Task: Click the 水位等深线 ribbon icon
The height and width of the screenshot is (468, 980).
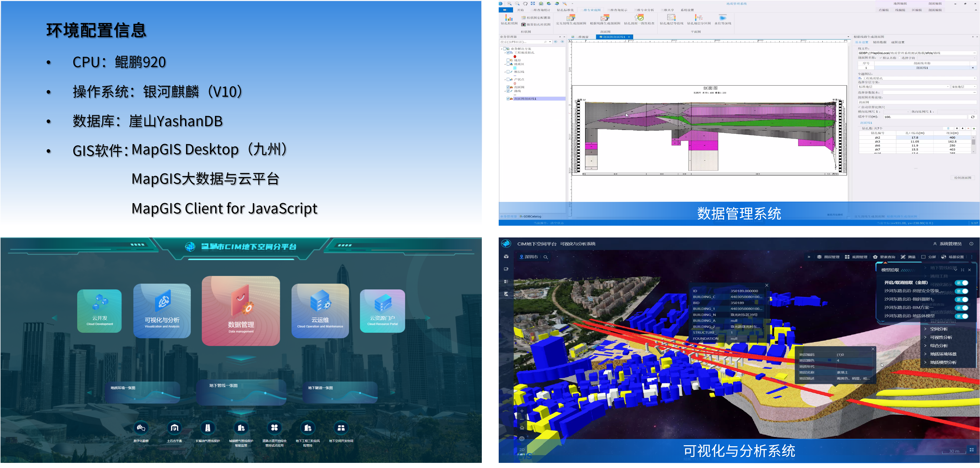Action: click(x=723, y=17)
